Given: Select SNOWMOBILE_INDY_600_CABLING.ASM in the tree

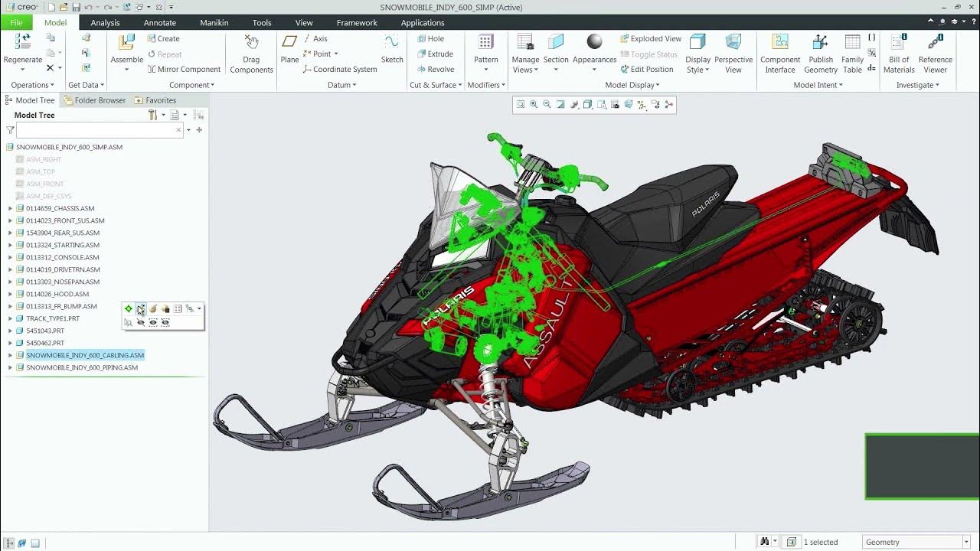Looking at the screenshot, I should click(x=85, y=355).
